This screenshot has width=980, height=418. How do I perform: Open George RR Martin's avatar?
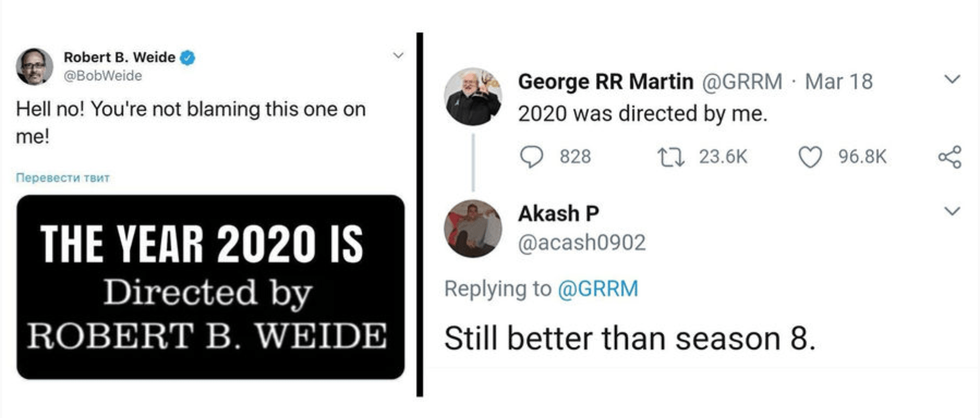point(473,97)
